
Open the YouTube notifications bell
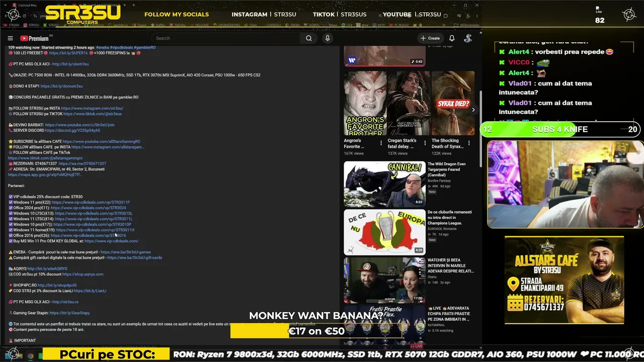tap(452, 38)
